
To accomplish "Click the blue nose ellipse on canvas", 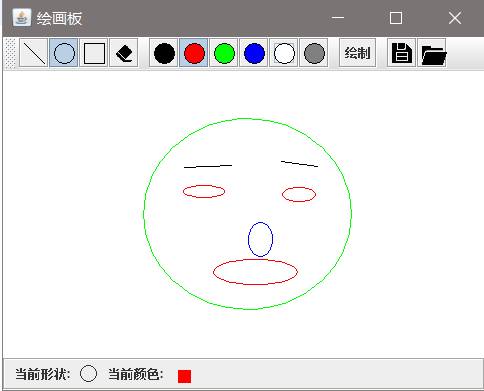I will [260, 239].
